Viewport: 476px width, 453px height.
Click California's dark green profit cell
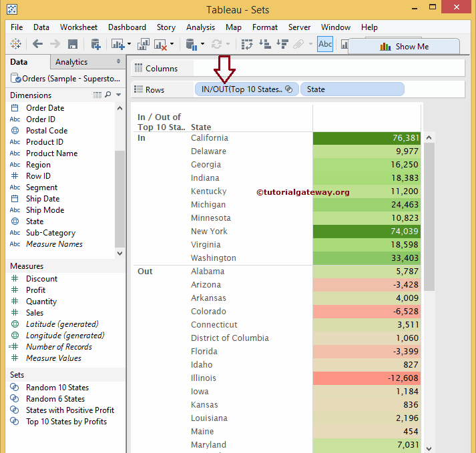[367, 138]
